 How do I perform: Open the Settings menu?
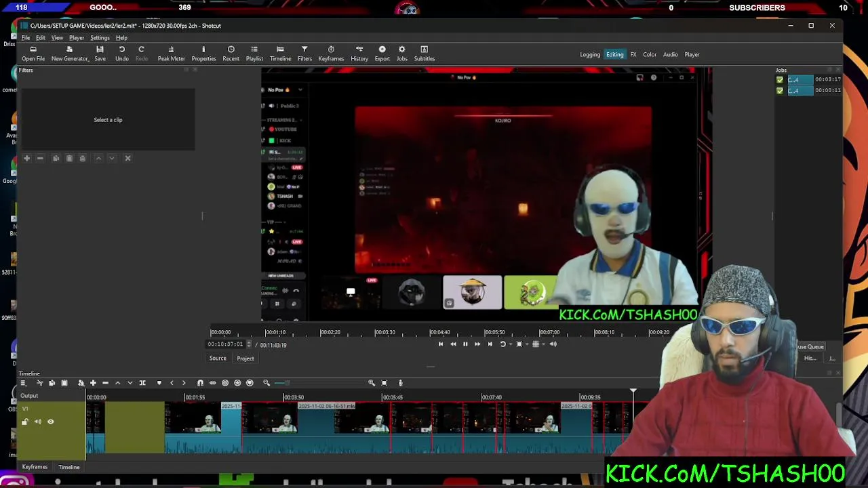pyautogui.click(x=100, y=38)
